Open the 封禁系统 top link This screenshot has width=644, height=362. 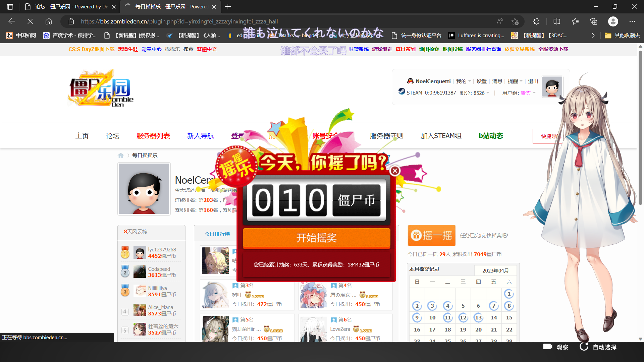tap(359, 49)
